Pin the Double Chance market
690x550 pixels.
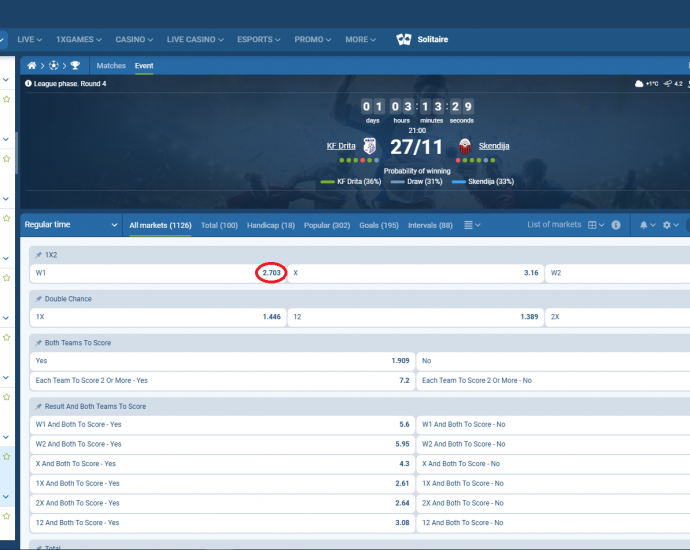click(x=38, y=299)
